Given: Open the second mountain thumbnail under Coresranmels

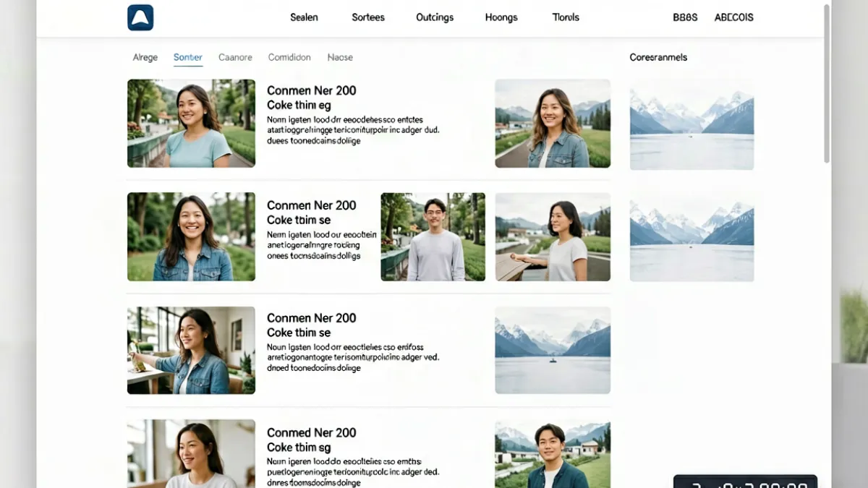Looking at the screenshot, I should (x=692, y=236).
